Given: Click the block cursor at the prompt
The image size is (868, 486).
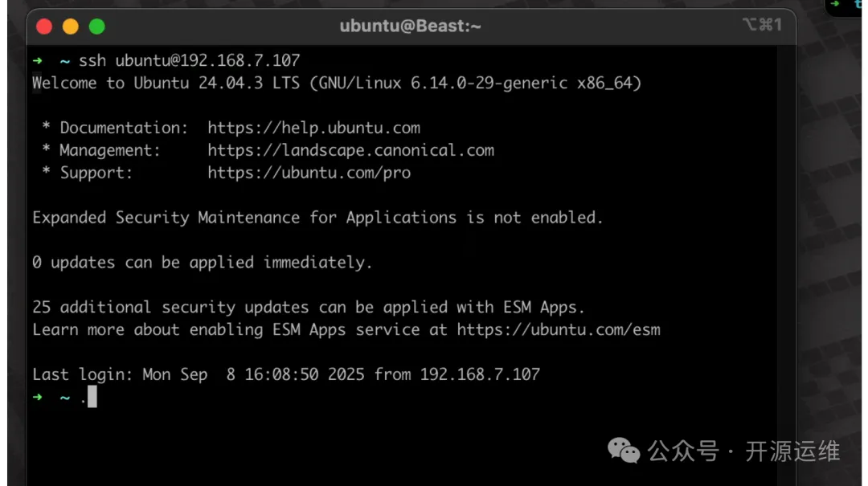Looking at the screenshot, I should [x=92, y=397].
